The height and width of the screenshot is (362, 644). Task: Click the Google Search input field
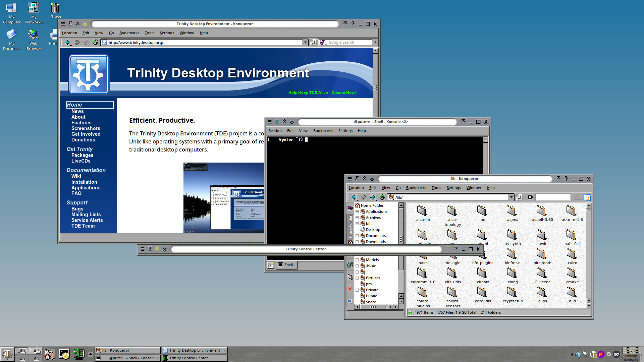[349, 42]
